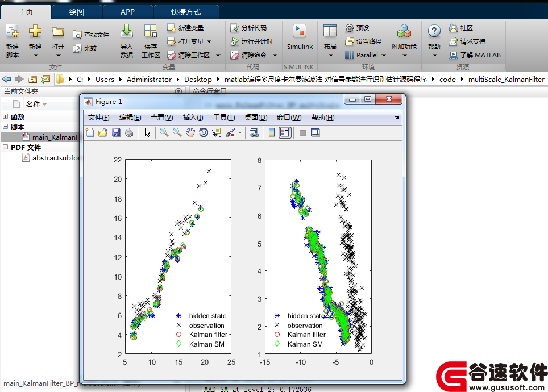
Task: Click the 帮助 help question icon
Action: coord(434,31)
